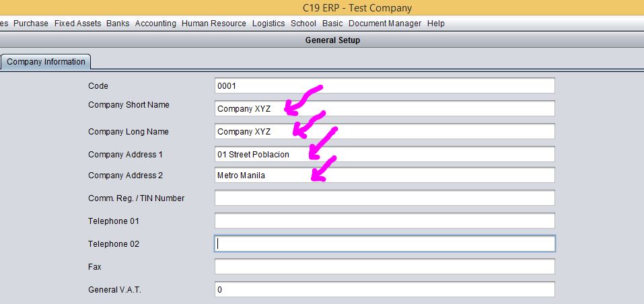Viewport: 644px width, 304px height.
Task: Select the School menu
Action: 303,24
